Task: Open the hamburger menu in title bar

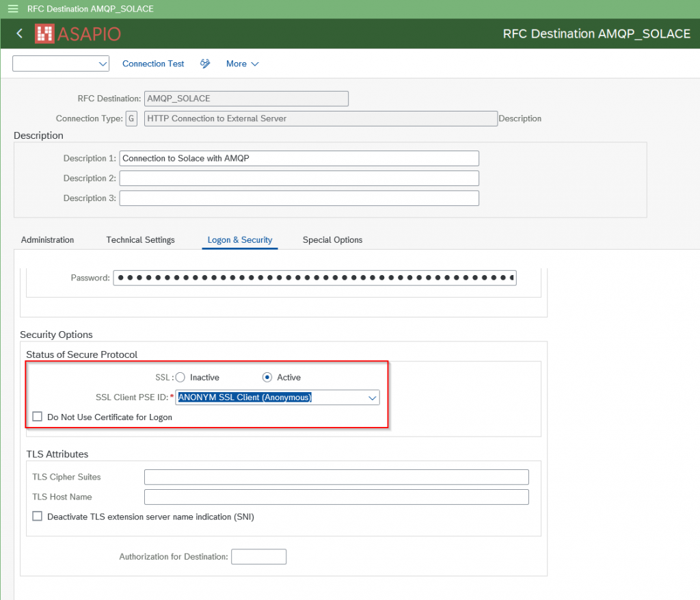Action: [12, 9]
